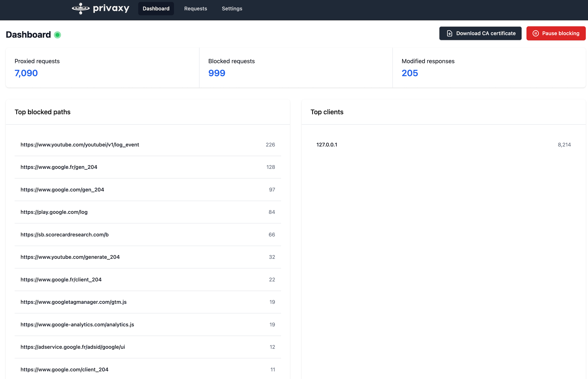Click the pause circle icon
Viewport: 588px width, 379px height.
coord(536,34)
